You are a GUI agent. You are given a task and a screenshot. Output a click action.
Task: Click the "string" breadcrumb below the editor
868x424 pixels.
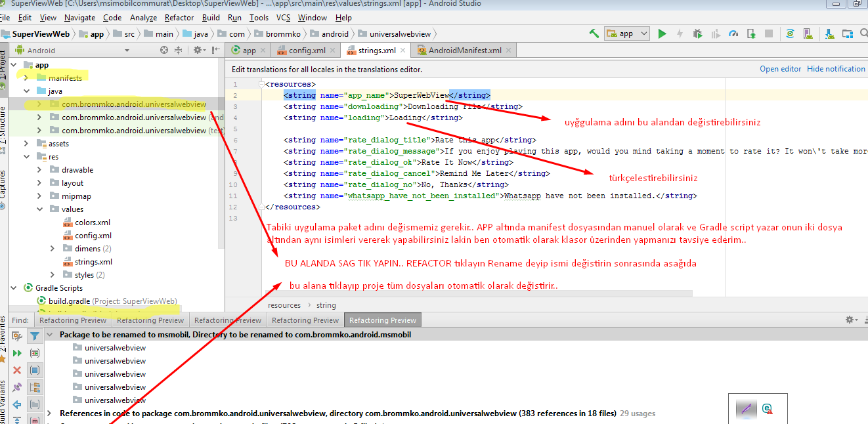click(x=326, y=305)
